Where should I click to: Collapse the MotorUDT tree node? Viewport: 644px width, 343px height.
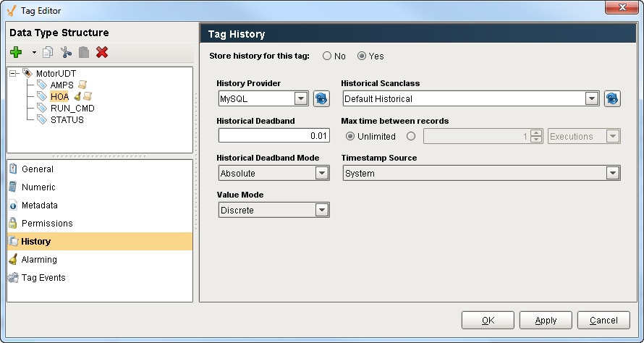coord(14,73)
